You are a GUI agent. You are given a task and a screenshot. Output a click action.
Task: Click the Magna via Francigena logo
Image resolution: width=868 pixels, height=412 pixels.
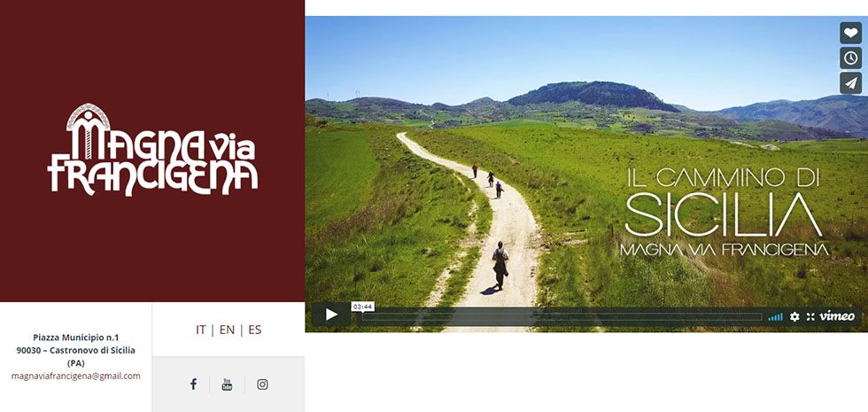[152, 150]
